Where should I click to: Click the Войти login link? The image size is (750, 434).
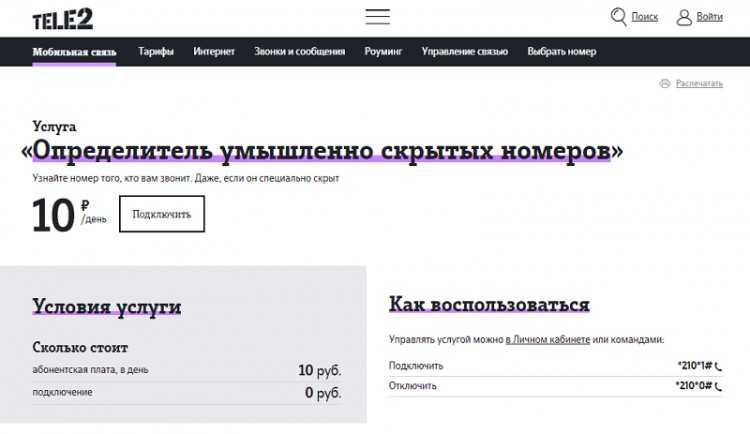click(x=709, y=17)
